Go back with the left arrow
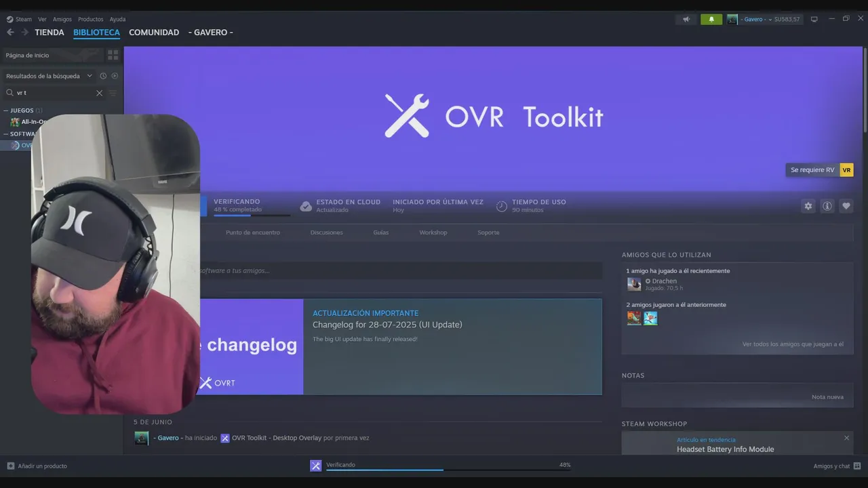This screenshot has height=488, width=868. point(10,32)
